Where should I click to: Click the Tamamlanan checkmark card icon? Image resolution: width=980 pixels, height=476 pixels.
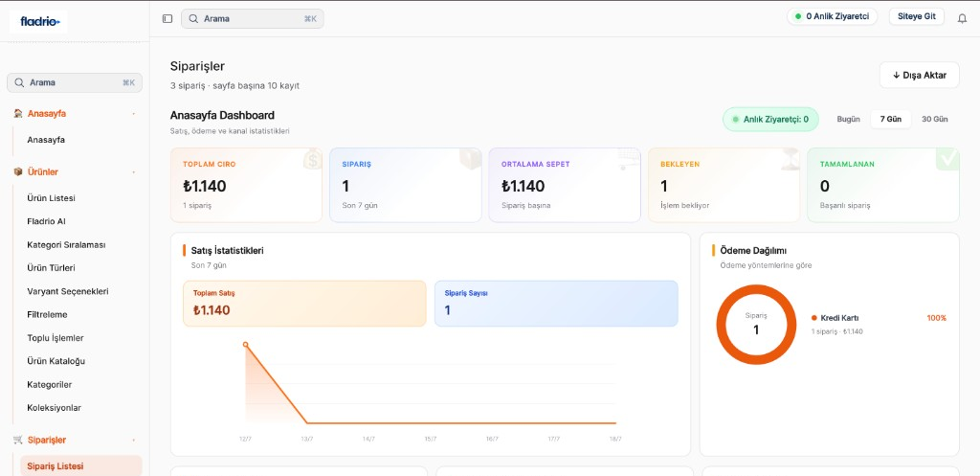pos(947,159)
